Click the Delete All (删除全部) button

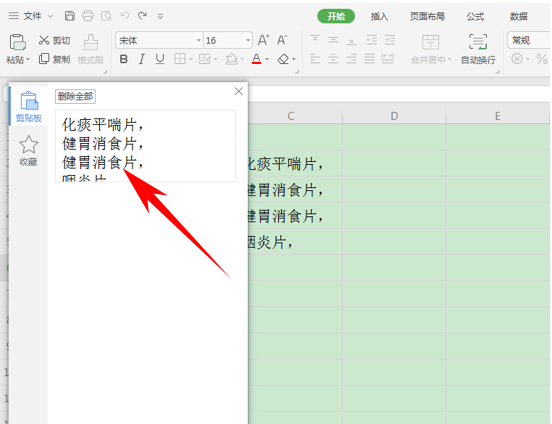[75, 96]
